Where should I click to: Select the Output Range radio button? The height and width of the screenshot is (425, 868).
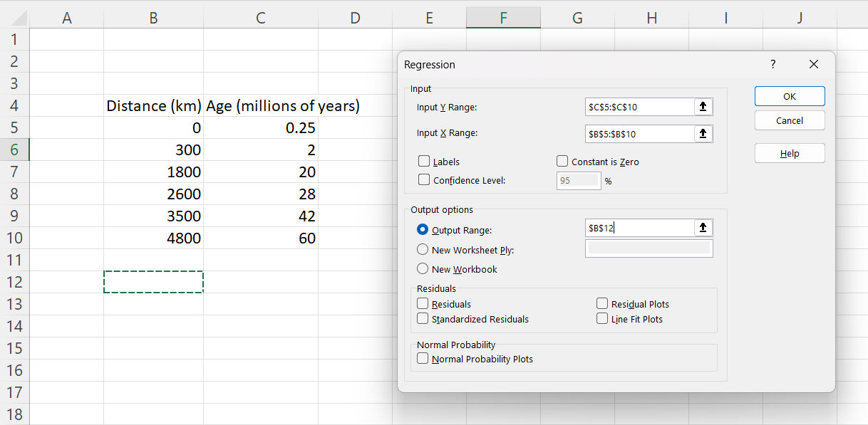coord(421,229)
